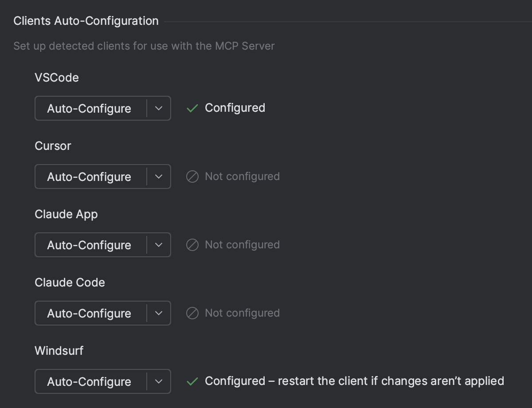
Task: Click Auto-Configure for Claude Code
Action: (89, 313)
